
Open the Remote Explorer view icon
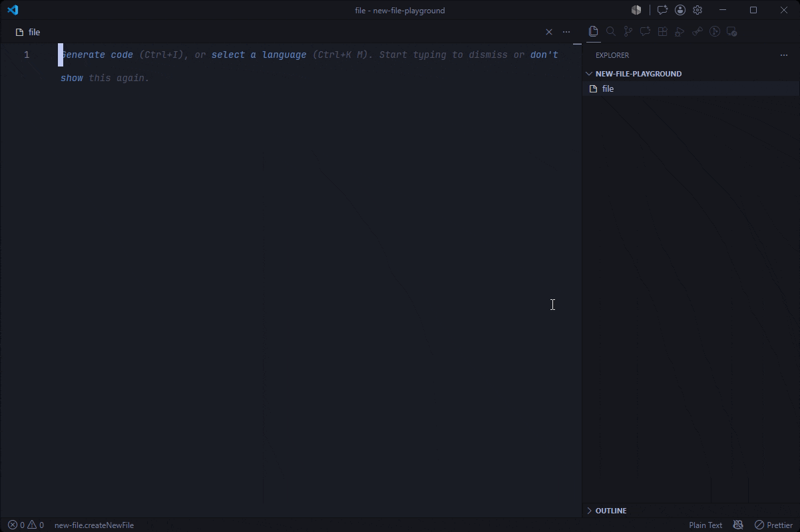732,31
